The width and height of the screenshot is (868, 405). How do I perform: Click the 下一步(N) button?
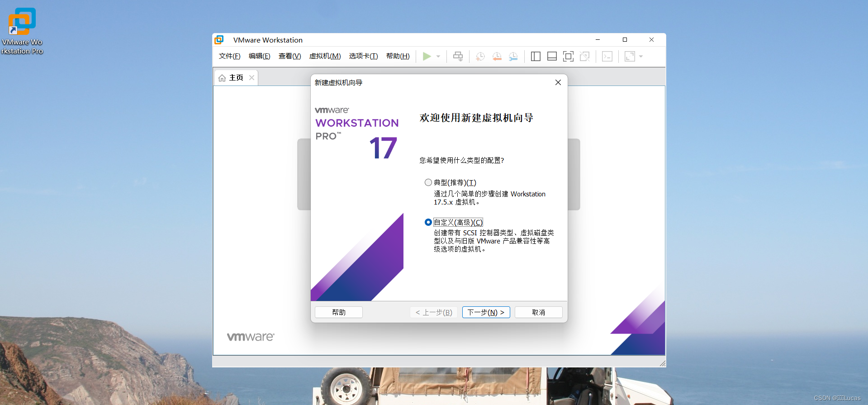[x=486, y=312]
